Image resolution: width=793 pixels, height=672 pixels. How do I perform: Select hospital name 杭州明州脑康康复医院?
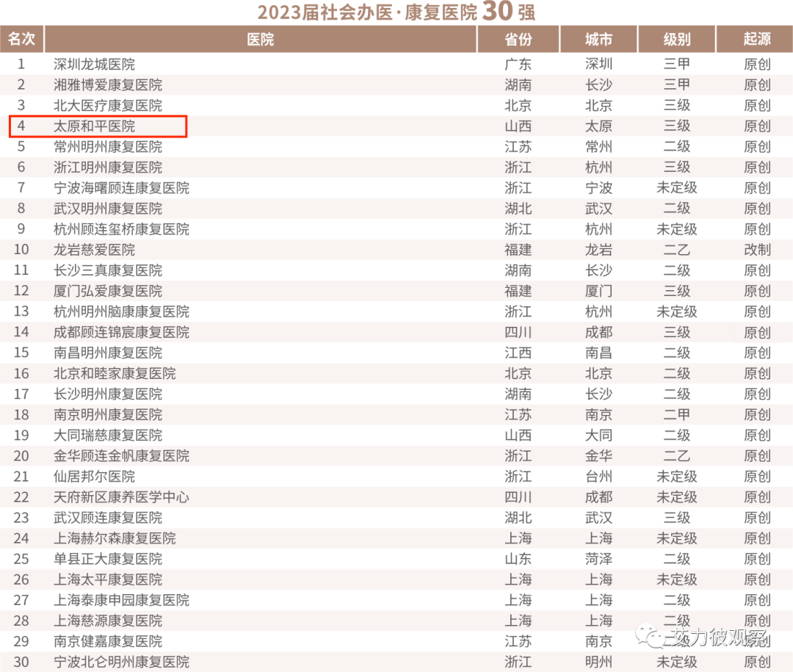click(121, 311)
